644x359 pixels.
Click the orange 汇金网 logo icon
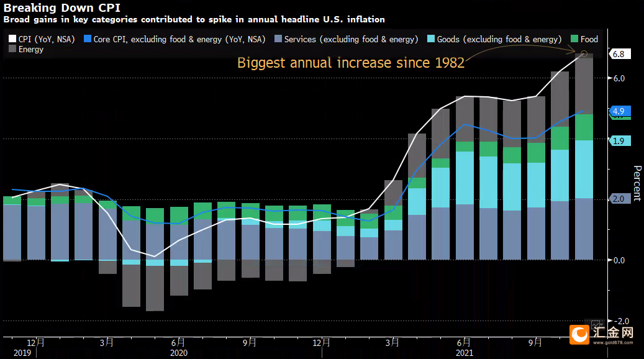click(x=579, y=334)
